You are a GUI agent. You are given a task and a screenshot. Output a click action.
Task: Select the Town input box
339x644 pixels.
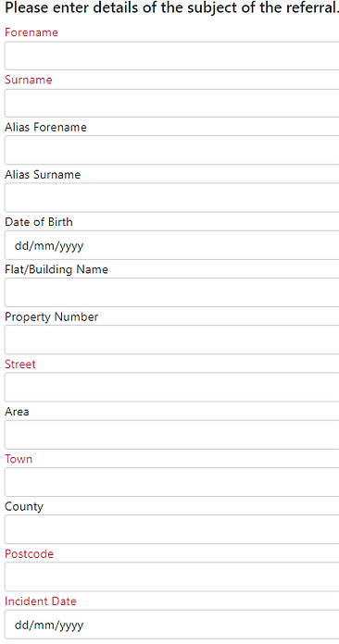point(171,482)
